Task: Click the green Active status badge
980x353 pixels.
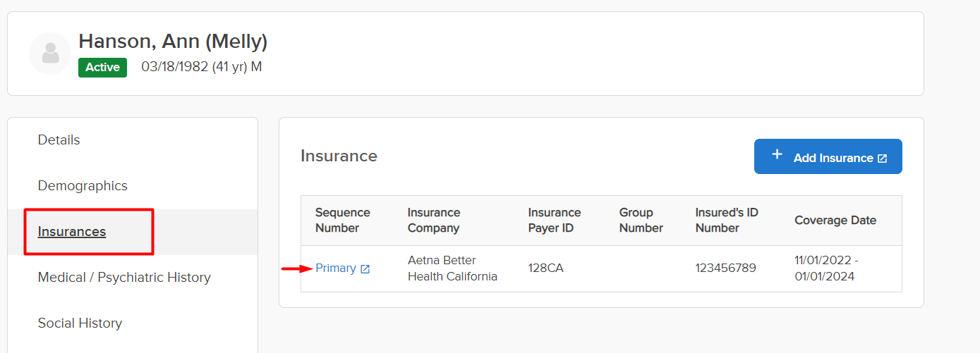Action: pyautogui.click(x=102, y=68)
